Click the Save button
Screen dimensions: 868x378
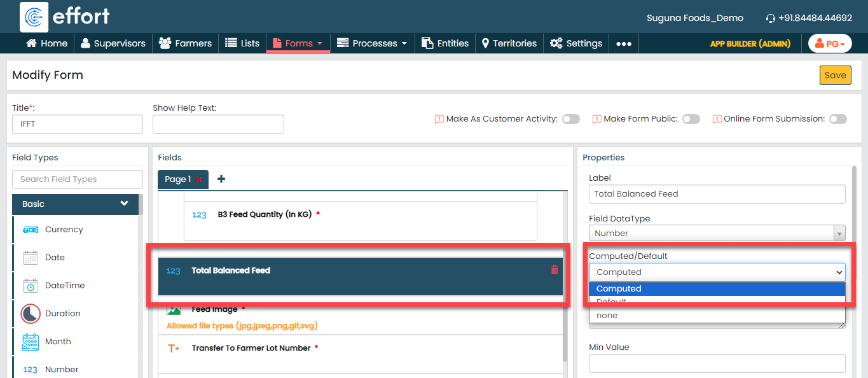(835, 75)
